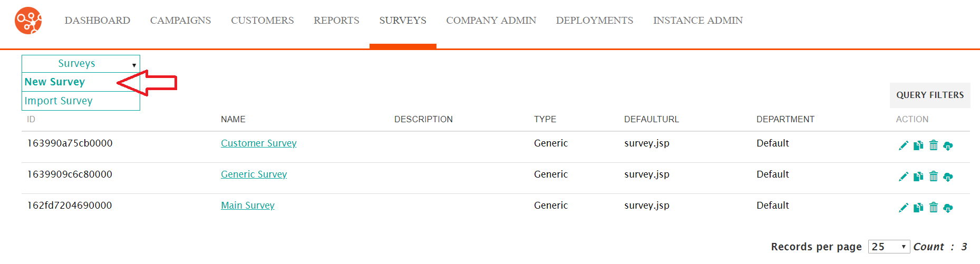Download the Customer Survey
Image resolution: width=980 pixels, height=264 pixels.
(x=948, y=146)
